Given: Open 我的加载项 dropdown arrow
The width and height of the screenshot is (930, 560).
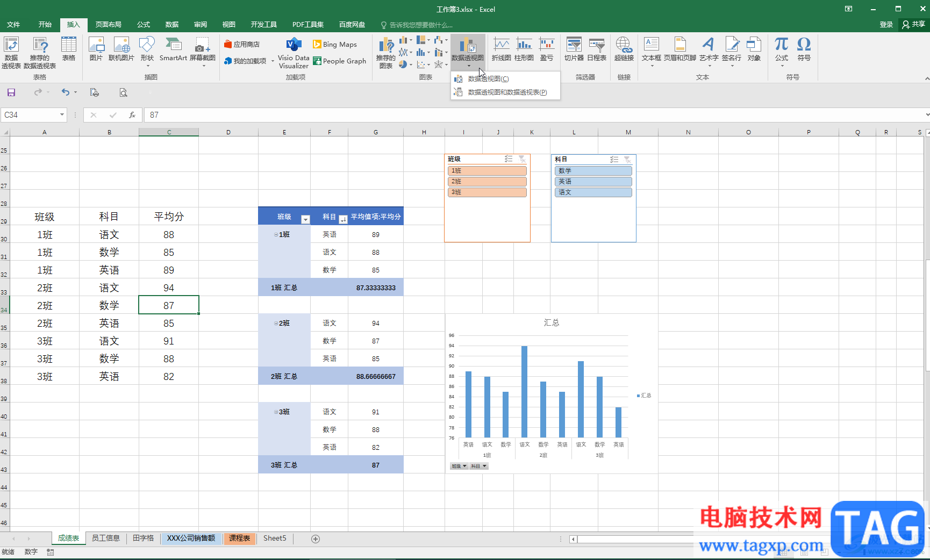Looking at the screenshot, I should pyautogui.click(x=273, y=61).
